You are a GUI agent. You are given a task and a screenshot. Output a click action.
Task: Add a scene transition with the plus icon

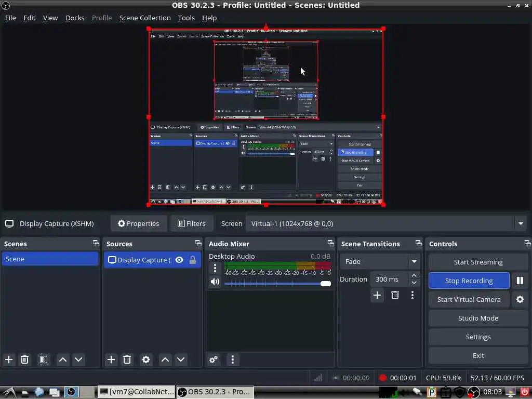(x=377, y=295)
